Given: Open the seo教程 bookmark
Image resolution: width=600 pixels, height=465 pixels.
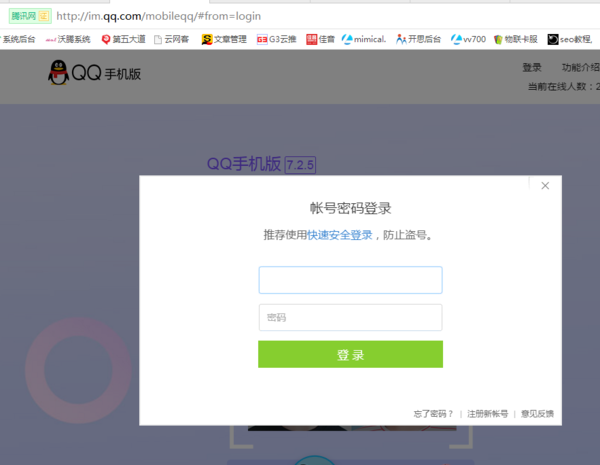Looking at the screenshot, I should 570,39.
